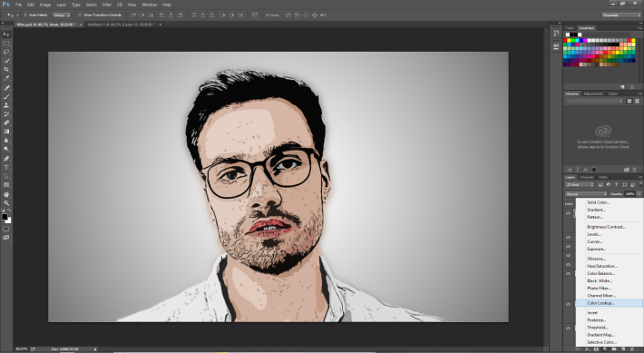Hide the topmost layer via eye icon
Image resolution: width=644 pixels, height=353 pixels.
[569, 213]
